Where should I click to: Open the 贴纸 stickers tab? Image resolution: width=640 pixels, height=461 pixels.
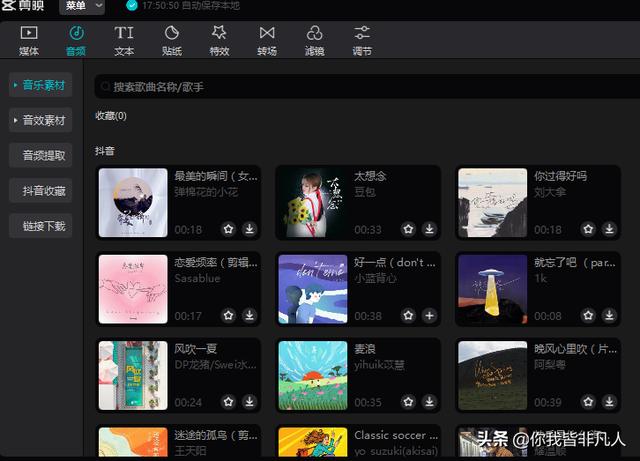click(x=171, y=40)
